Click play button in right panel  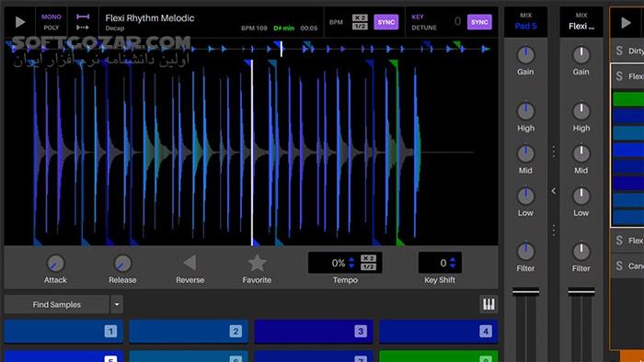(626, 23)
